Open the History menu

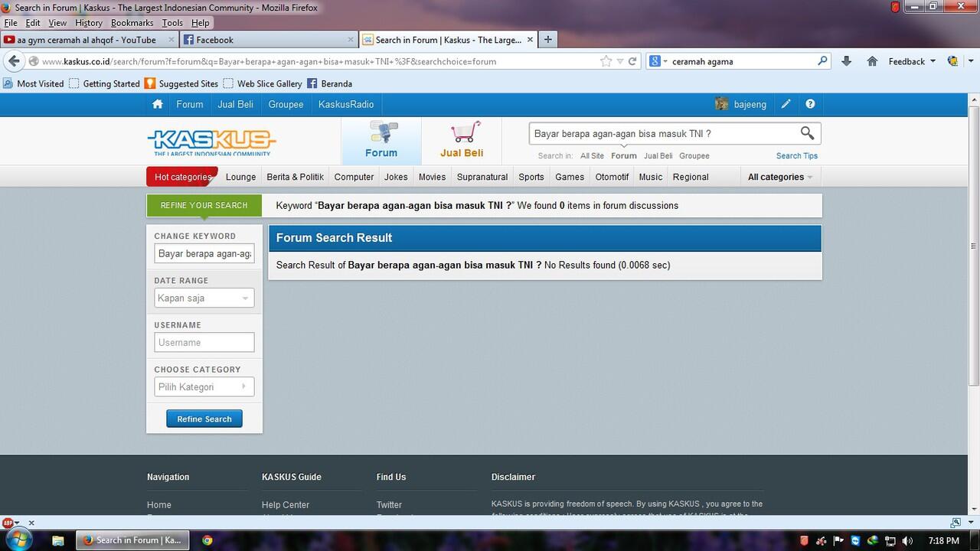click(x=89, y=23)
